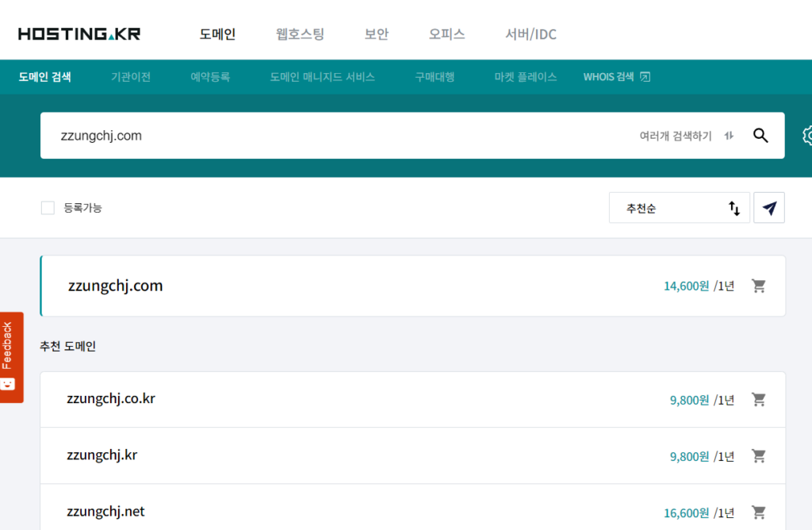Add zzungchj.com to the cart

click(759, 286)
